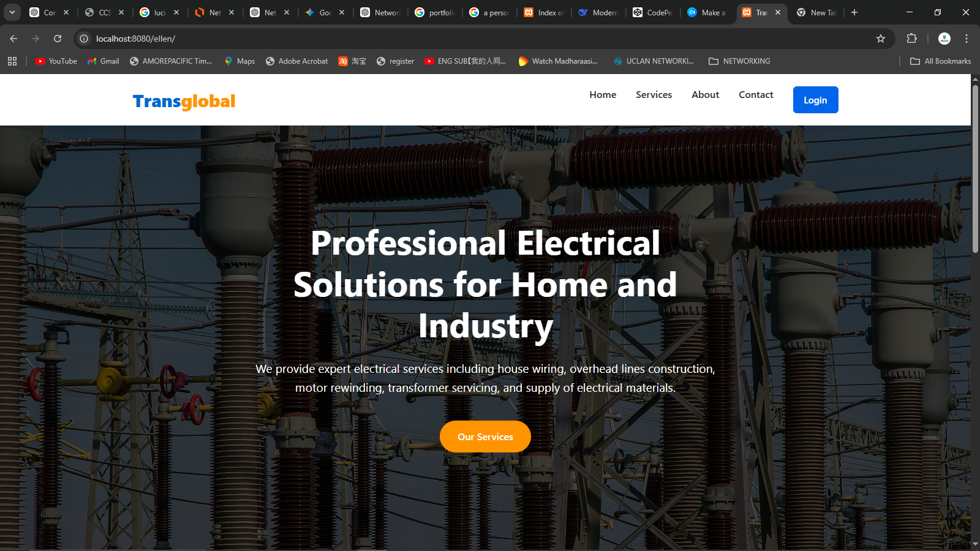Go to the Contact nav link

756,95
